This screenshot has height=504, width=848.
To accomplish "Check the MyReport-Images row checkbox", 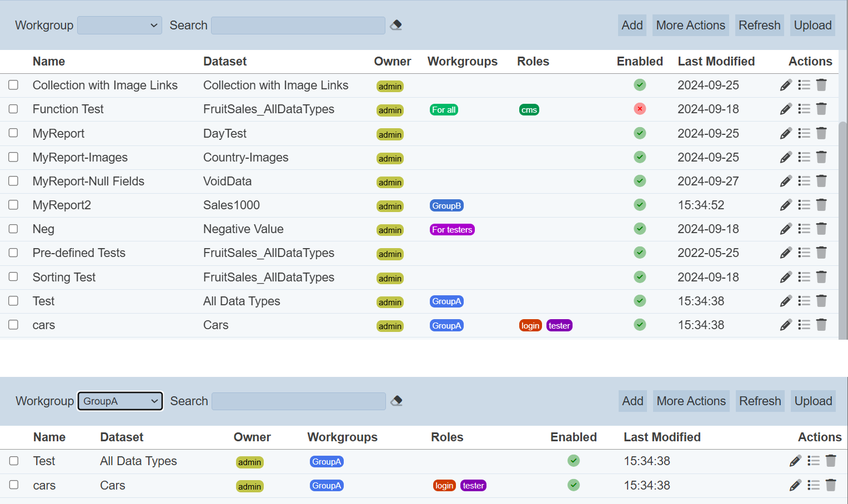I will [x=13, y=157].
